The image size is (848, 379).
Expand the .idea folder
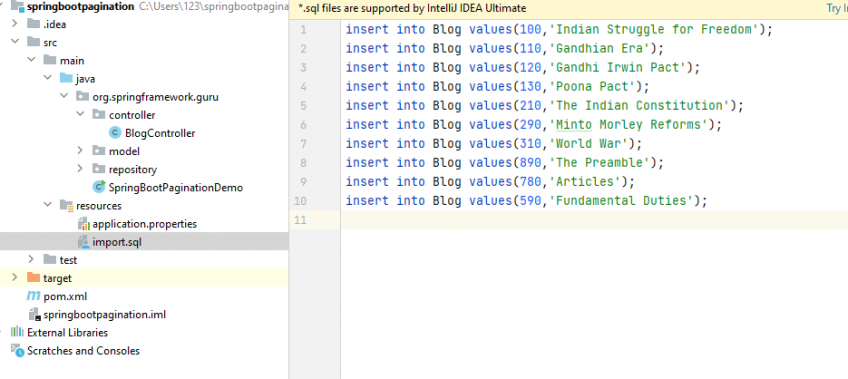point(15,24)
